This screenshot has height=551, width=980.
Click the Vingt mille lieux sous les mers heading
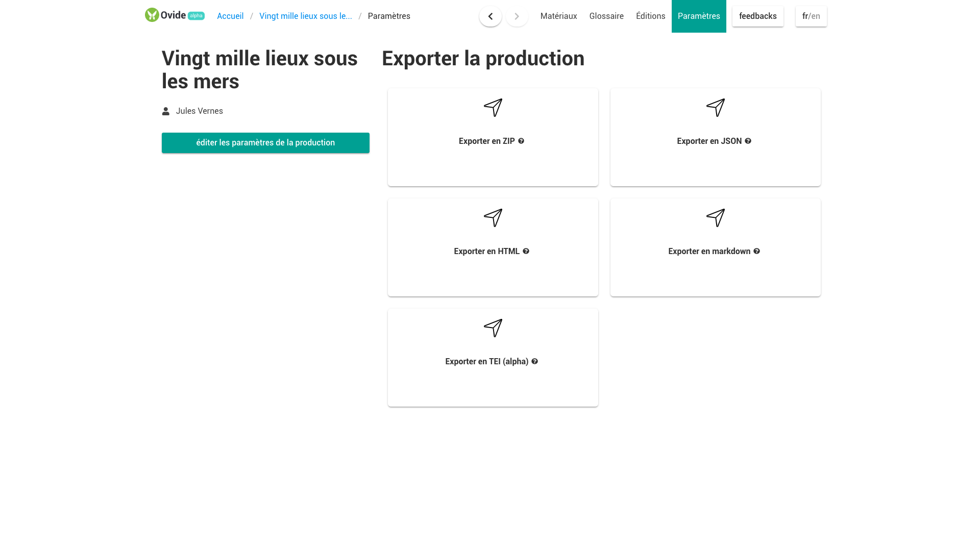(x=260, y=70)
